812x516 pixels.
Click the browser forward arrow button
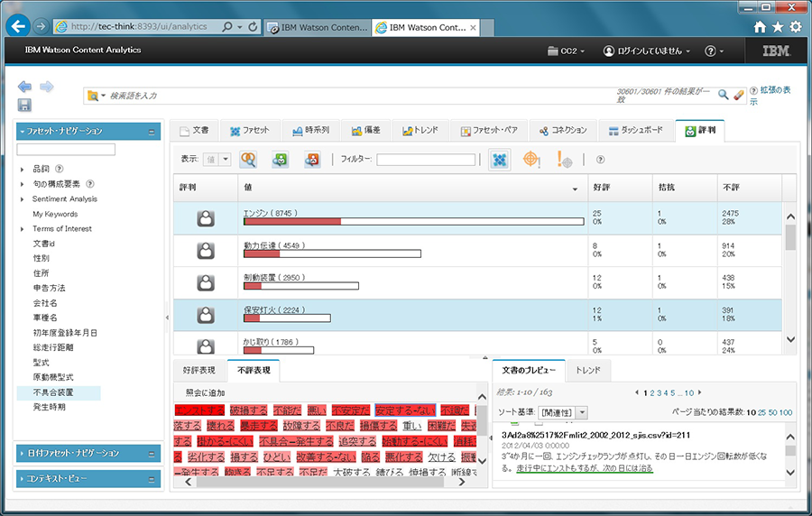tap(41, 26)
